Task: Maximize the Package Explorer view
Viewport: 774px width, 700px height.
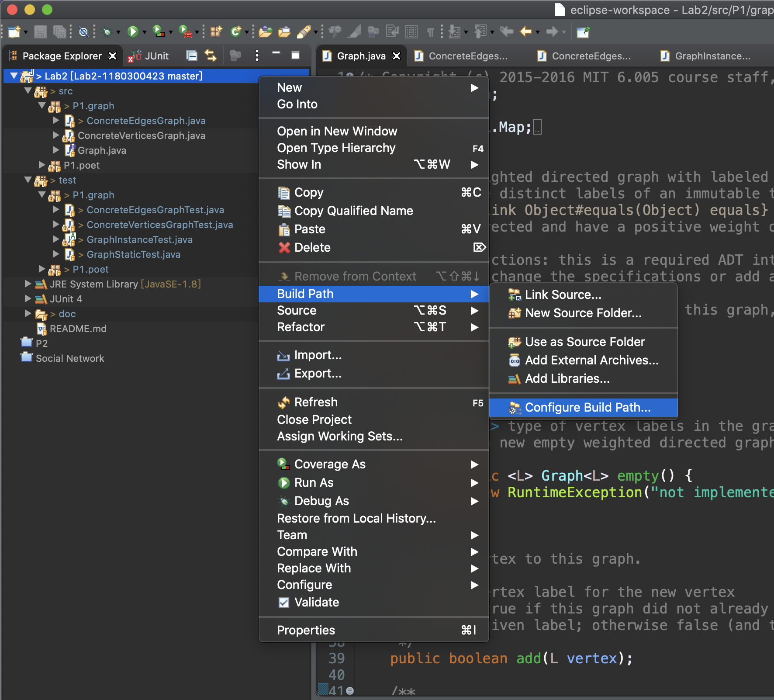Action: click(x=296, y=55)
